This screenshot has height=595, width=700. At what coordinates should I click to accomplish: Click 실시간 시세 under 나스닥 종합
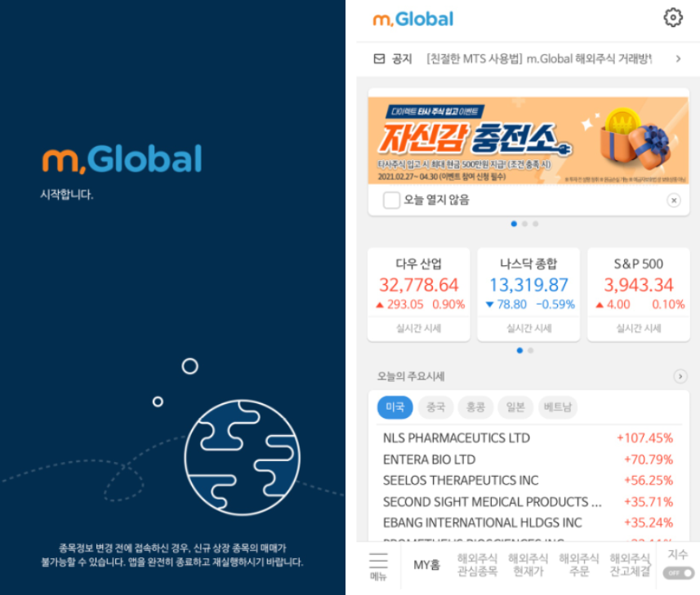tap(528, 328)
